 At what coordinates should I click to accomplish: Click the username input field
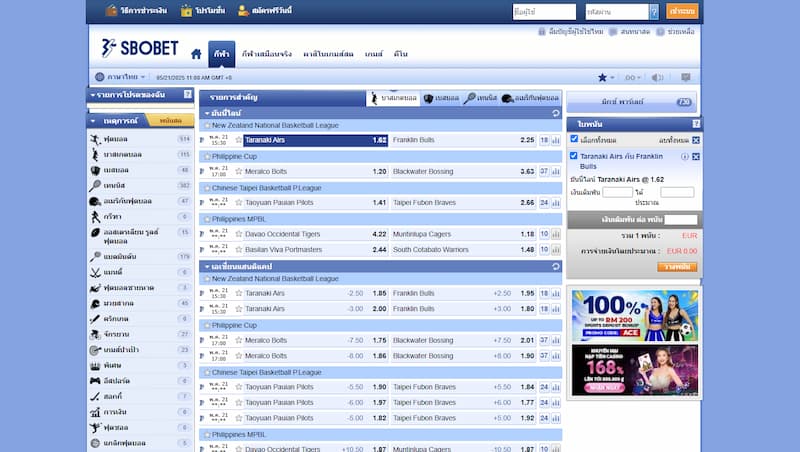(x=544, y=11)
